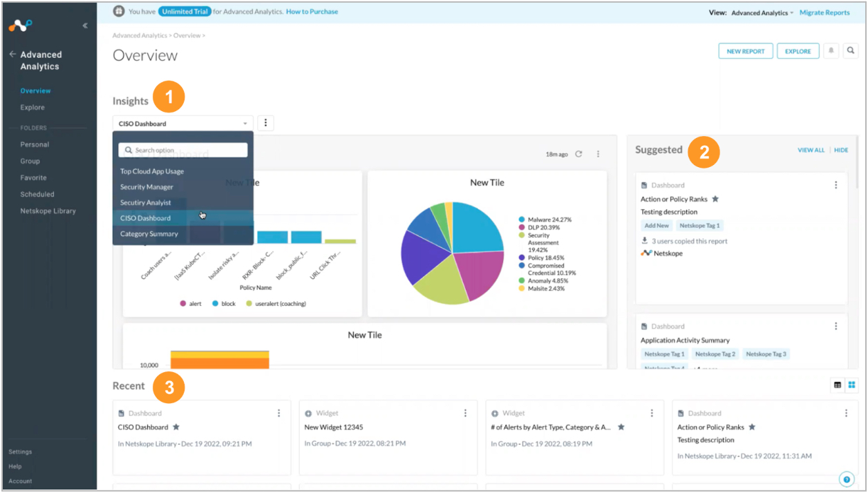Open options on # of Alerts widget card
The width and height of the screenshot is (868, 493).
click(x=652, y=413)
